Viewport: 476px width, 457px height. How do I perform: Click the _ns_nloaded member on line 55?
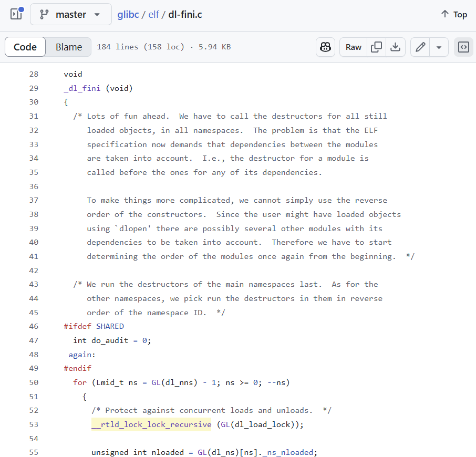tap(288, 452)
